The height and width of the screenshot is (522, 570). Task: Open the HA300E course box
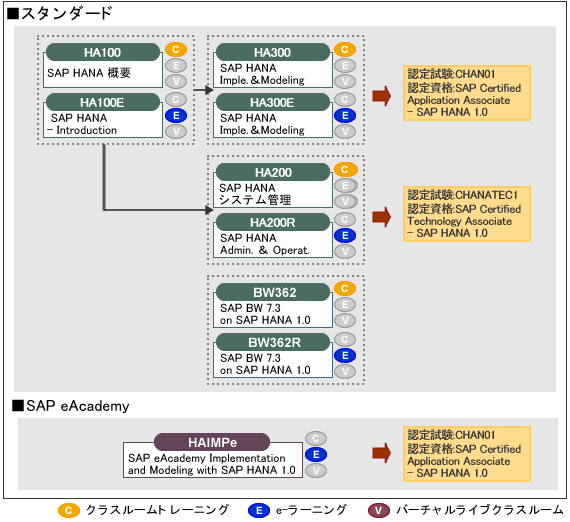pyautogui.click(x=273, y=116)
